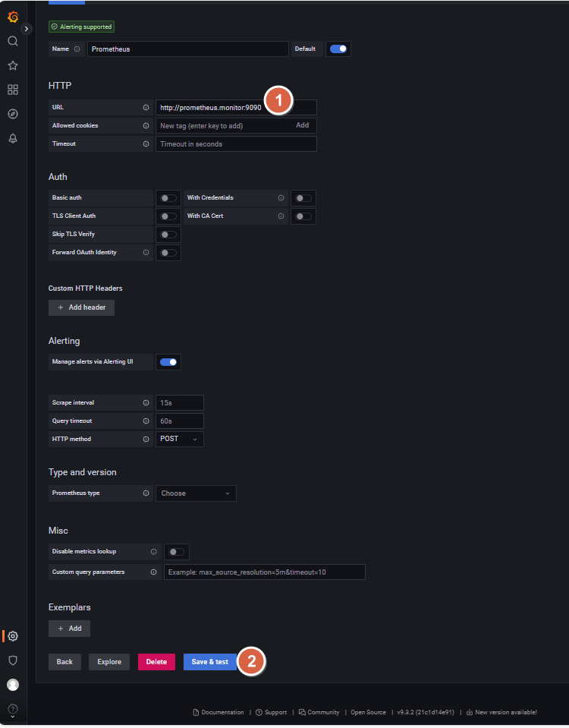Screen dimensions: 569x728
Task: Enable With CA Cert toggle
Action: [x=303, y=216]
